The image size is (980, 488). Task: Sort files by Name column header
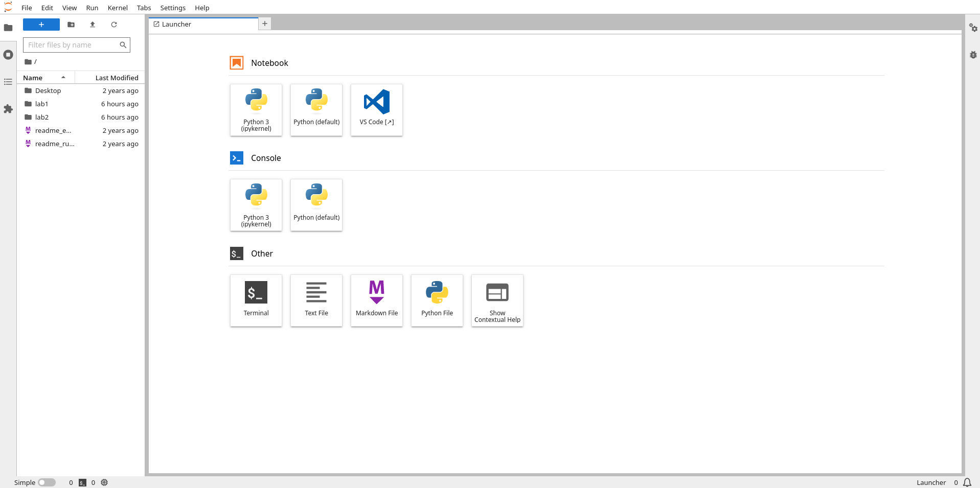33,78
